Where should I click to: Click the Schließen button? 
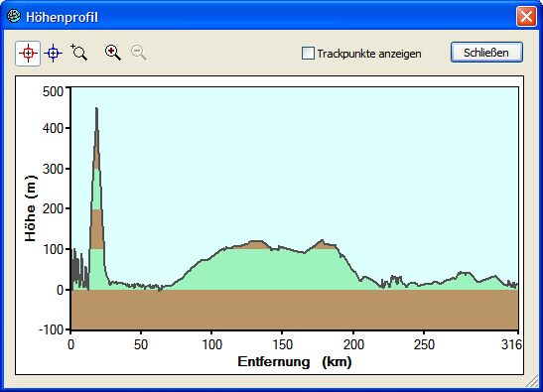[x=486, y=53]
